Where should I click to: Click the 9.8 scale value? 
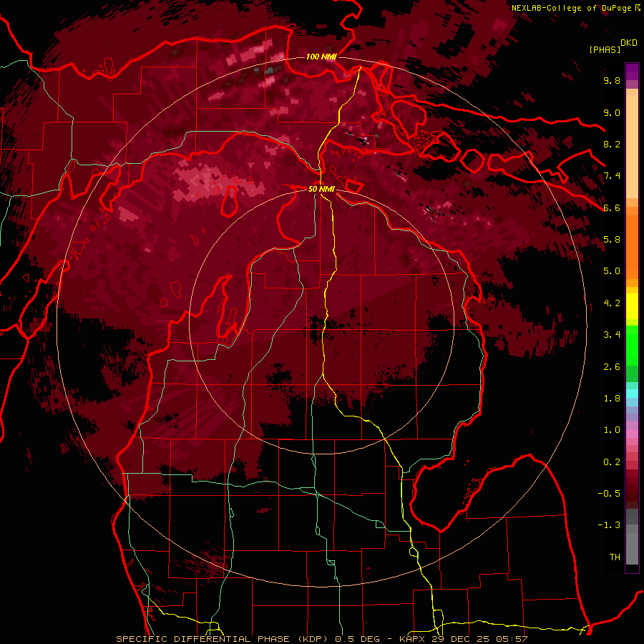click(612, 80)
